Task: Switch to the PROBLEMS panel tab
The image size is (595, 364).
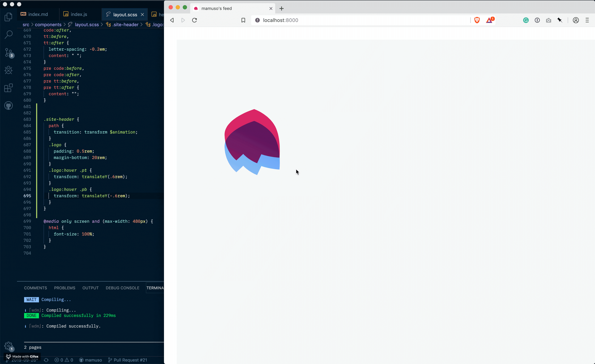Action: 64,288
